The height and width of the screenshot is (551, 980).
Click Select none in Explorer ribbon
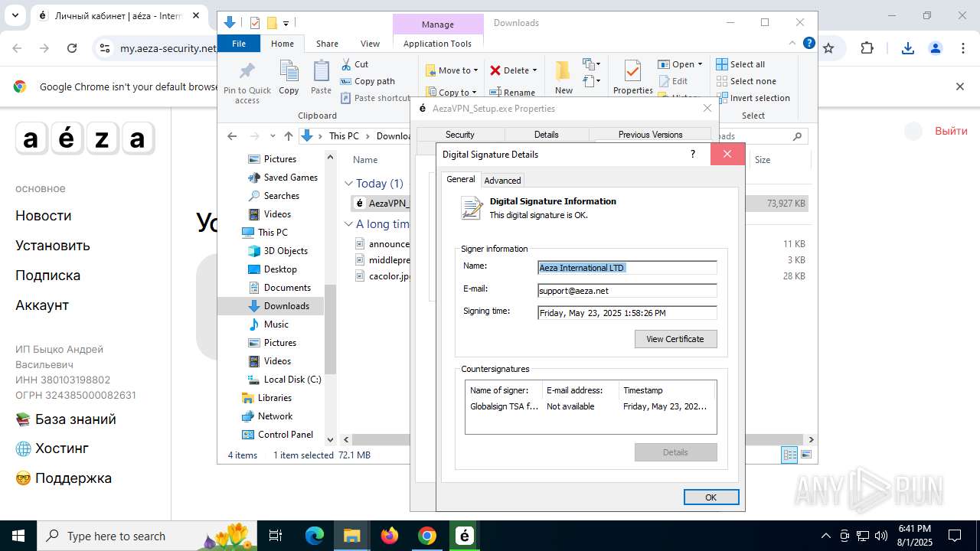click(x=746, y=81)
